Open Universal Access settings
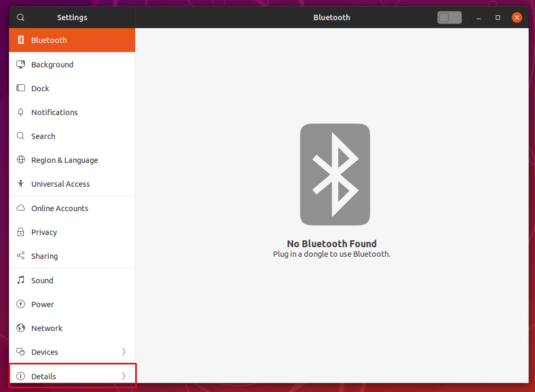This screenshot has height=392, width=535. [72, 184]
